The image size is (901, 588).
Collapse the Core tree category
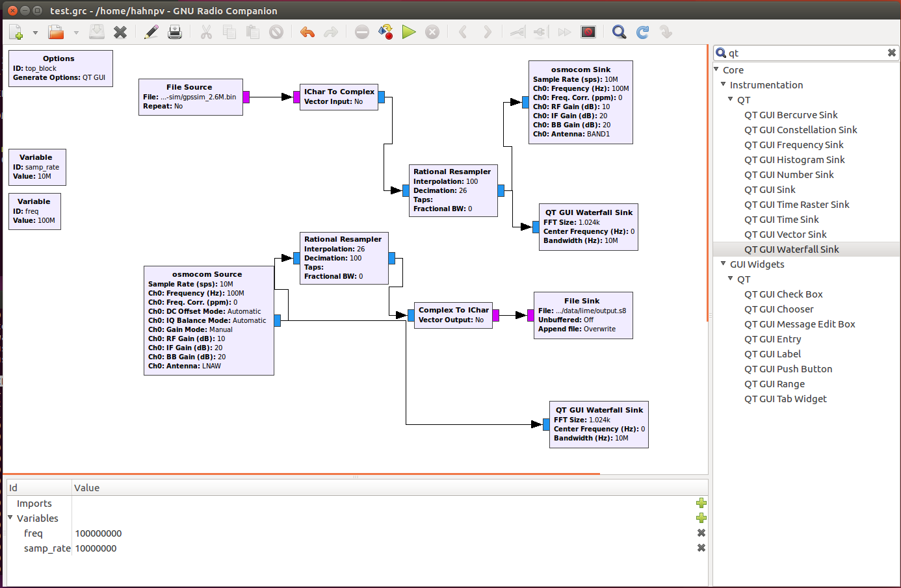pos(716,70)
